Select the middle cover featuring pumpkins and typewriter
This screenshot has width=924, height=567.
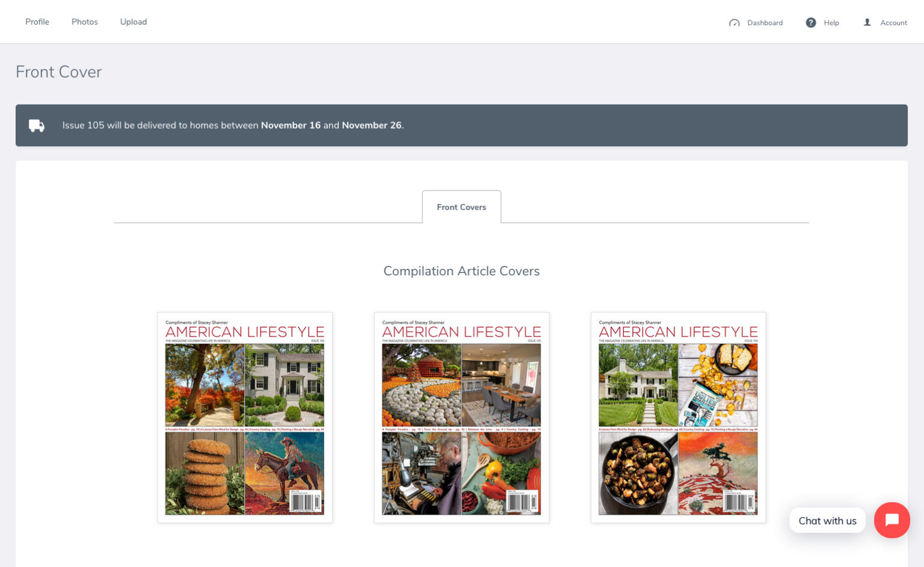point(461,417)
